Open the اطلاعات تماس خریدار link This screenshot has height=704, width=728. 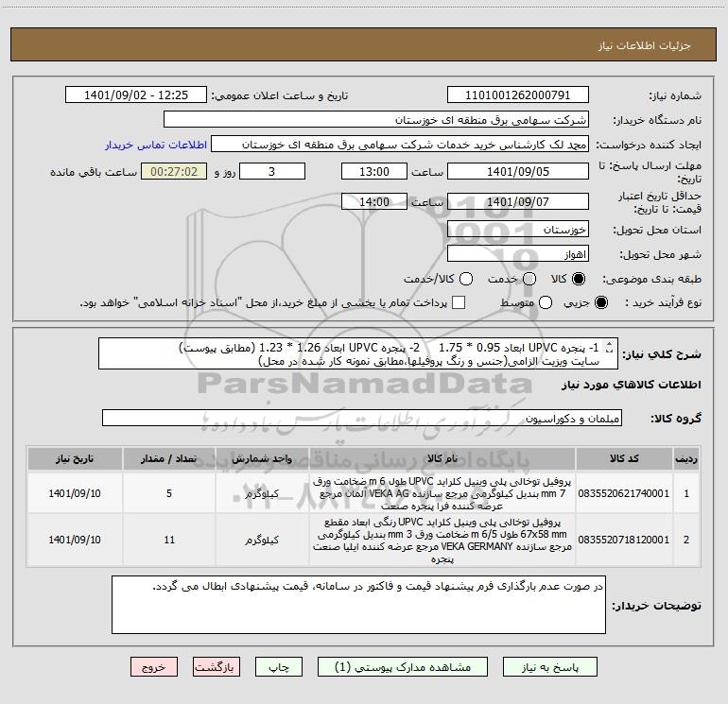(156, 145)
